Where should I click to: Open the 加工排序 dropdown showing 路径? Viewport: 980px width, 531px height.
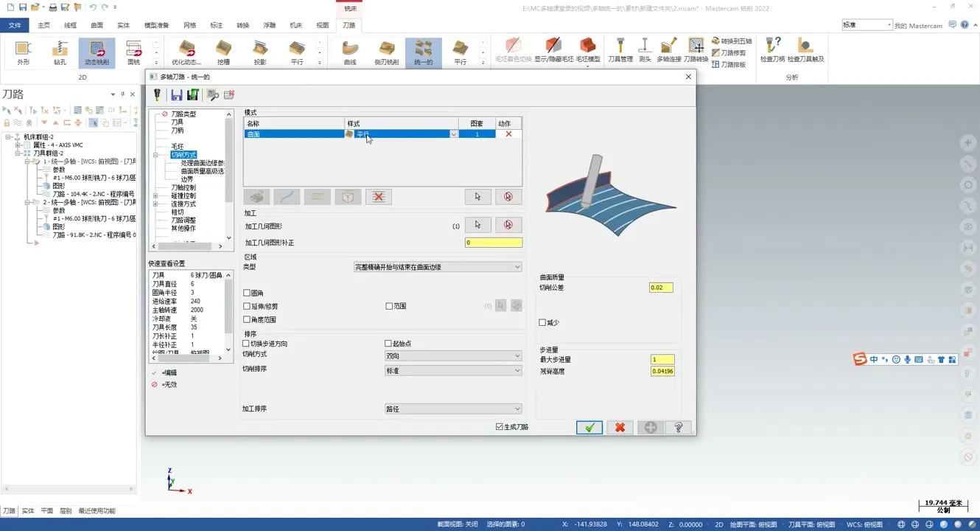[452, 409]
